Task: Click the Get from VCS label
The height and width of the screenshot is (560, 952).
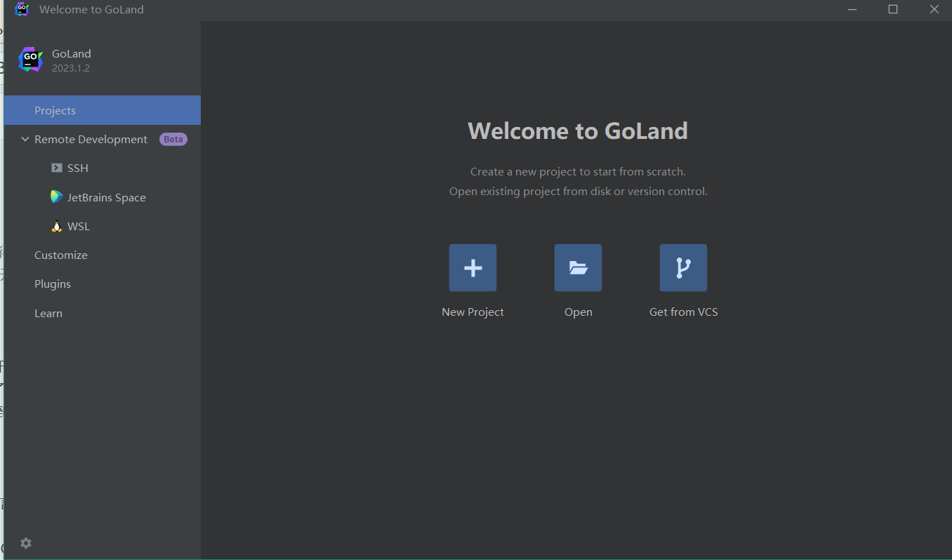Action: [x=684, y=312]
